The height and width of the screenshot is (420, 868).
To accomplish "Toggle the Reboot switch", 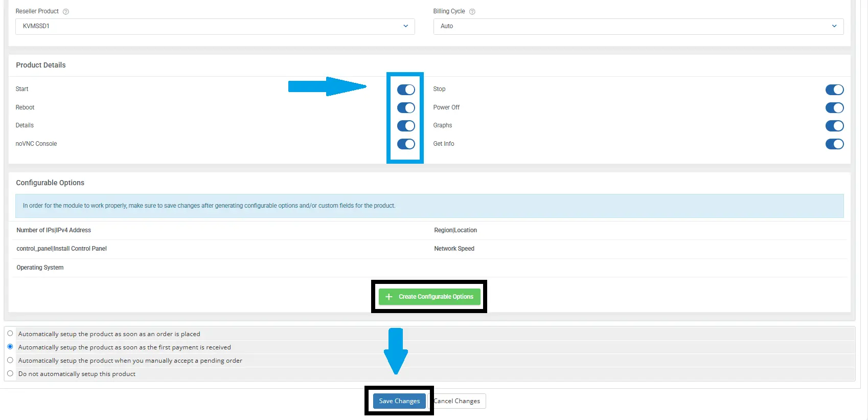I will (x=406, y=108).
